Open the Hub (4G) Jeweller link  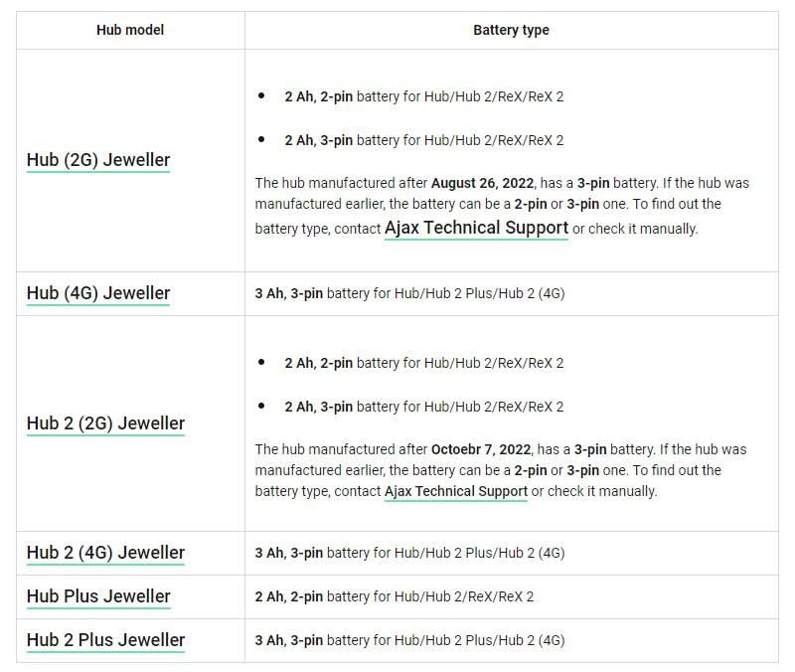tap(98, 293)
